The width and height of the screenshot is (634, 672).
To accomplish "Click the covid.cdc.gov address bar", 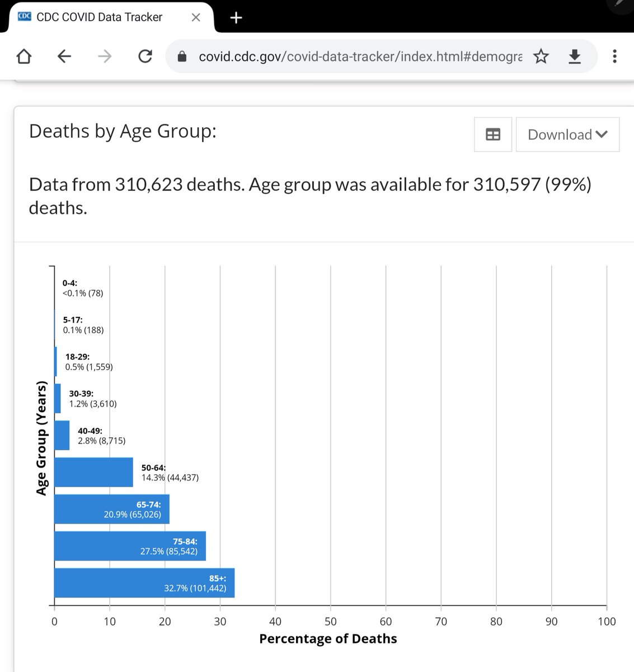I will coord(360,57).
